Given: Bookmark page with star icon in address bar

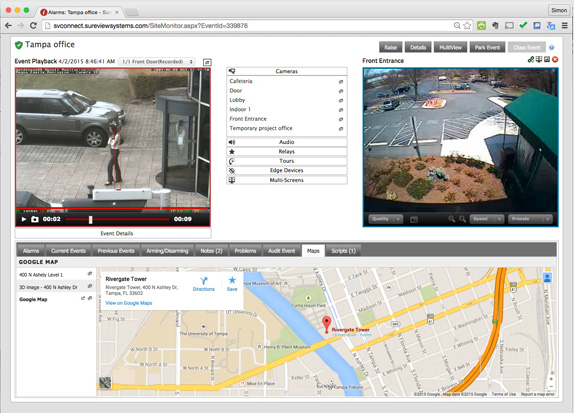Looking at the screenshot, I should coord(467,26).
